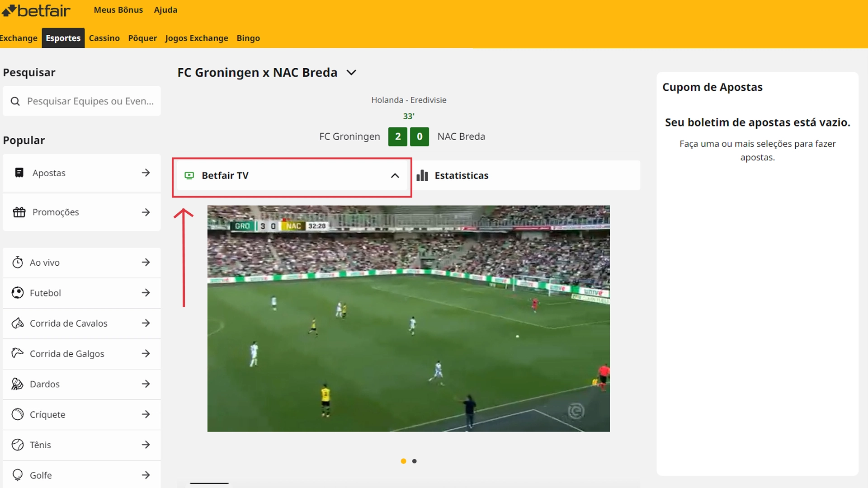868x488 pixels.
Task: Click the Holanda - Eredivisie league text
Action: (409, 100)
